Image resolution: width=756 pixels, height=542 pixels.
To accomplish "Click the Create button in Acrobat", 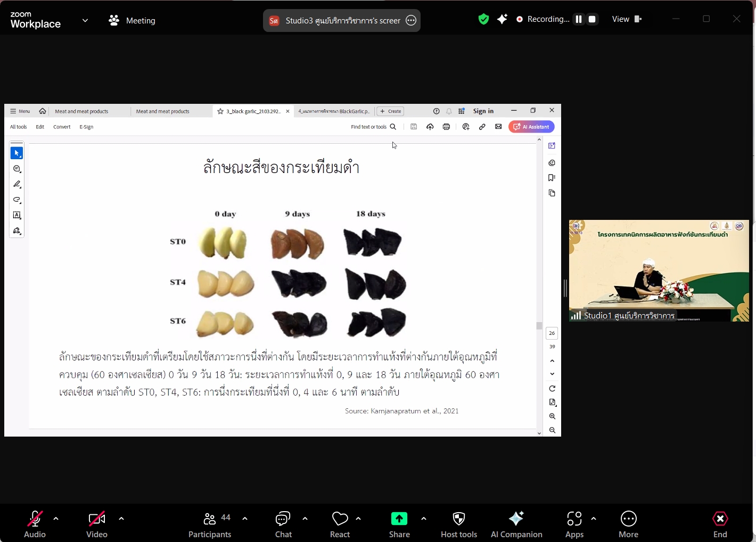I will click(x=390, y=111).
